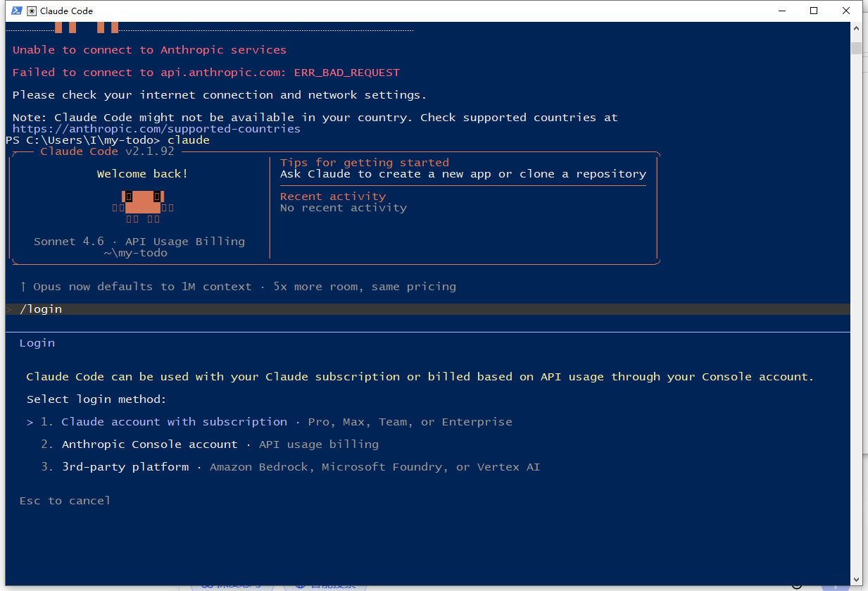Maximize the Claude Code window
This screenshot has width=868, height=591.
click(x=814, y=11)
